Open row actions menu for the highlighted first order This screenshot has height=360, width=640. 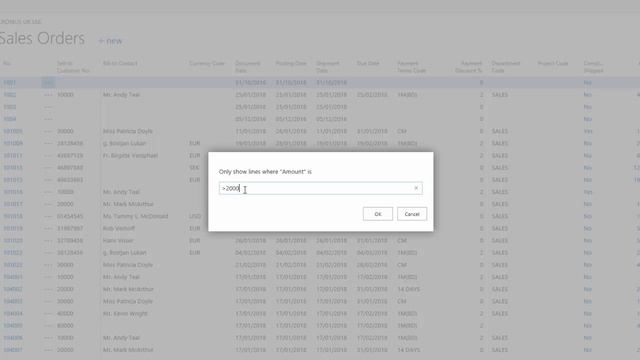click(48, 82)
